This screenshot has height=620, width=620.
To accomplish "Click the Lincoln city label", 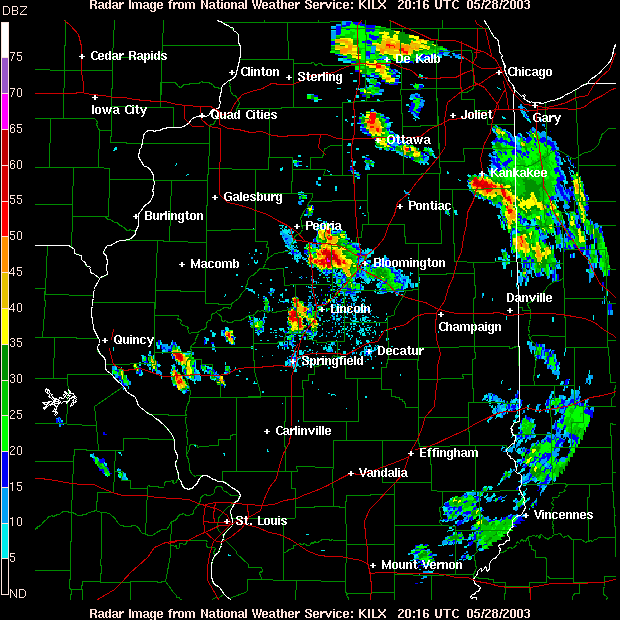I will point(350,309).
